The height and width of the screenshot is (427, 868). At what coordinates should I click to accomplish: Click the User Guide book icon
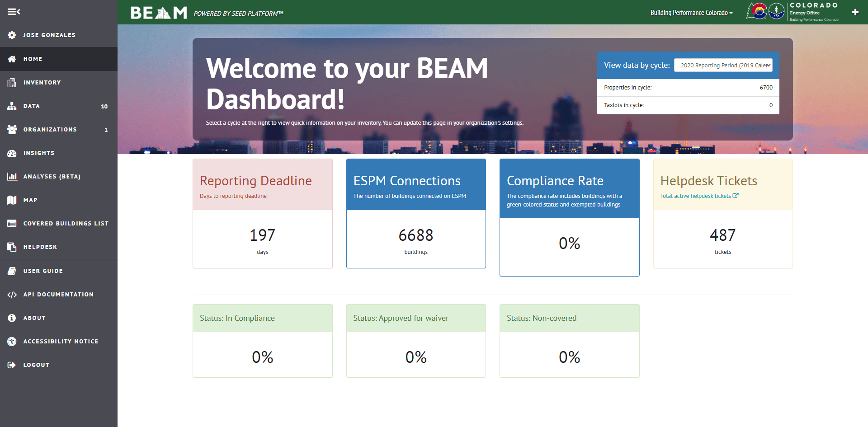point(12,271)
